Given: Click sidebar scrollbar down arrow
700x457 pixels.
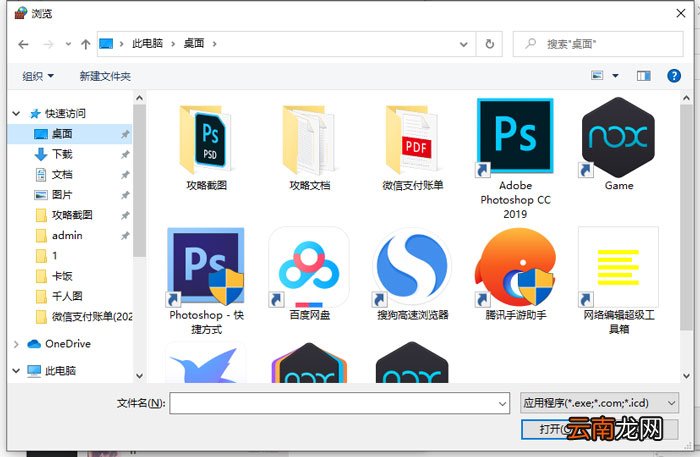Looking at the screenshot, I should click(x=139, y=376).
